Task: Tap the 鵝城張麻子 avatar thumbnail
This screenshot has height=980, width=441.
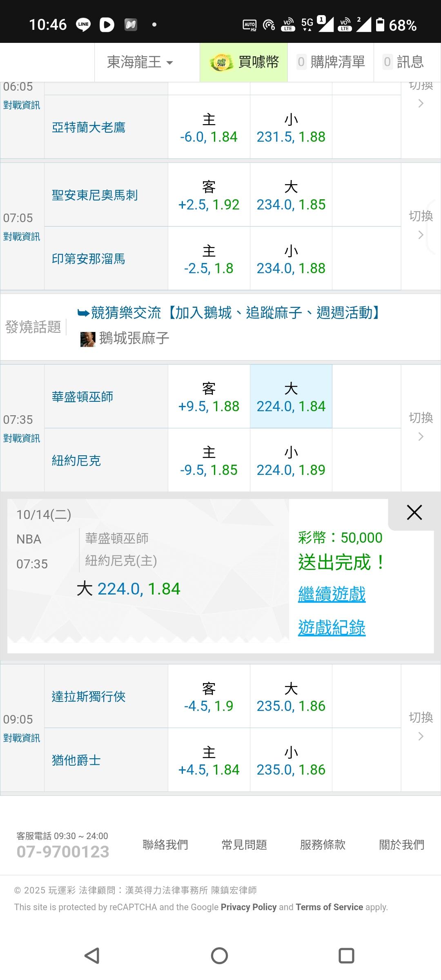Action: pos(88,339)
